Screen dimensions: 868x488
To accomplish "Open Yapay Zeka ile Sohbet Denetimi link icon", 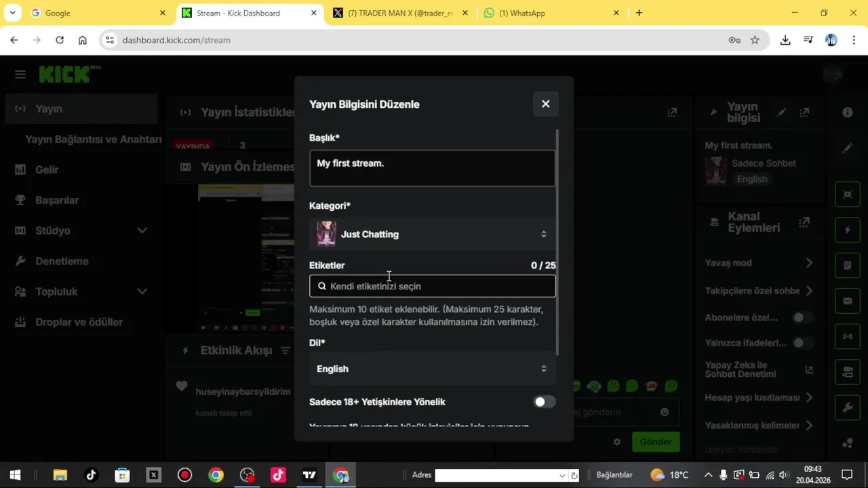I will click(809, 369).
